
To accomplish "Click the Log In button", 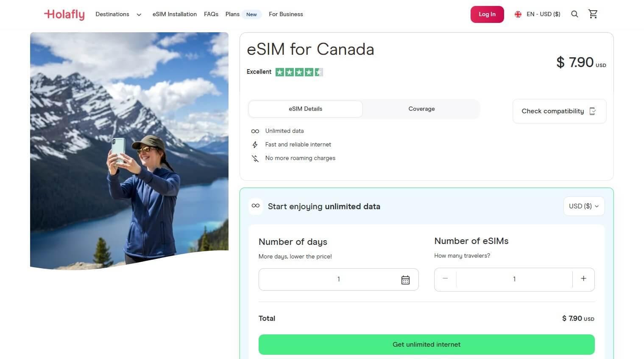I will [487, 14].
